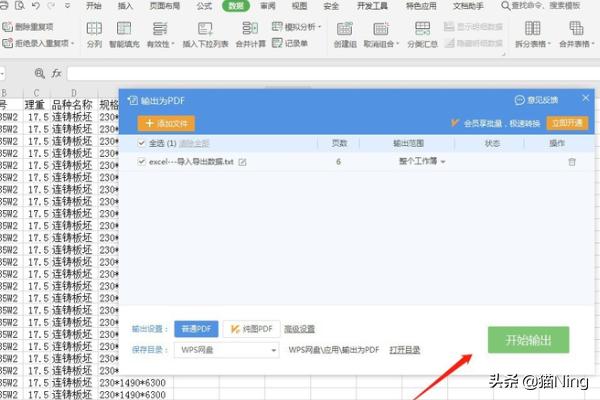
Task: Click the formula bar input field
Action: [x=300, y=74]
